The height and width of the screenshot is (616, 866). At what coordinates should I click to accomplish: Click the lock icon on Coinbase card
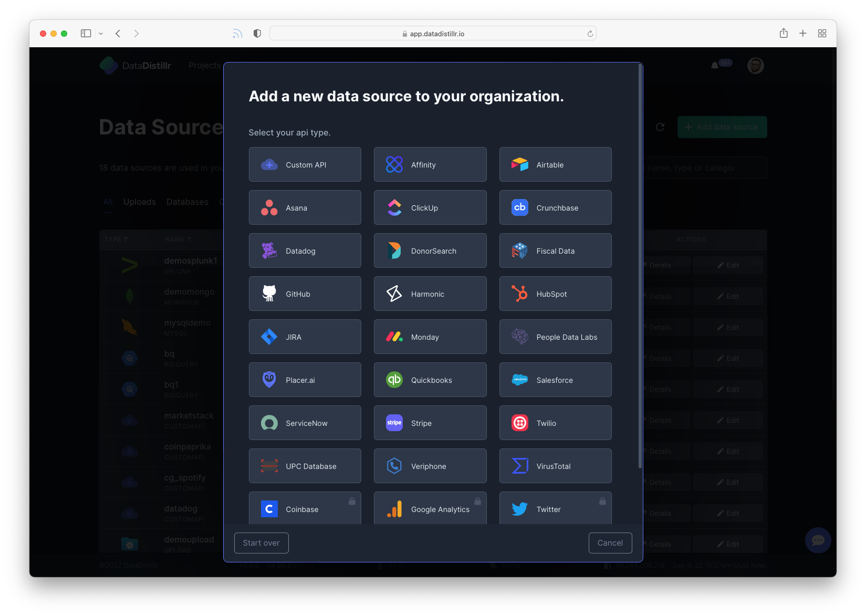click(352, 502)
